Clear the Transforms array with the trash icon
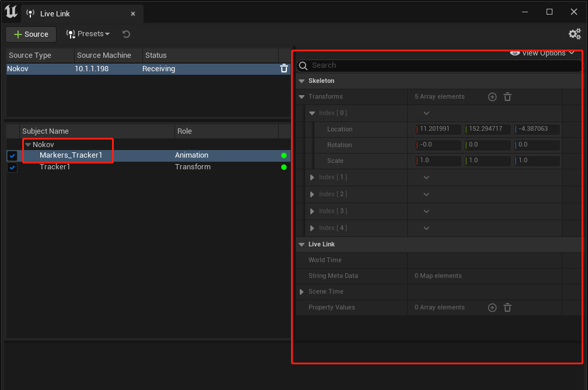 coord(508,97)
